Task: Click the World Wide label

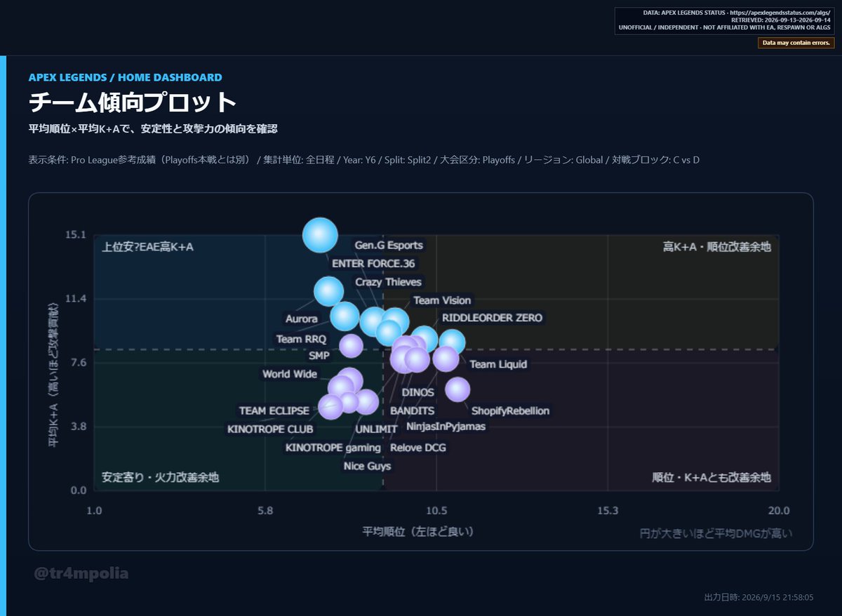Action: tap(290, 375)
